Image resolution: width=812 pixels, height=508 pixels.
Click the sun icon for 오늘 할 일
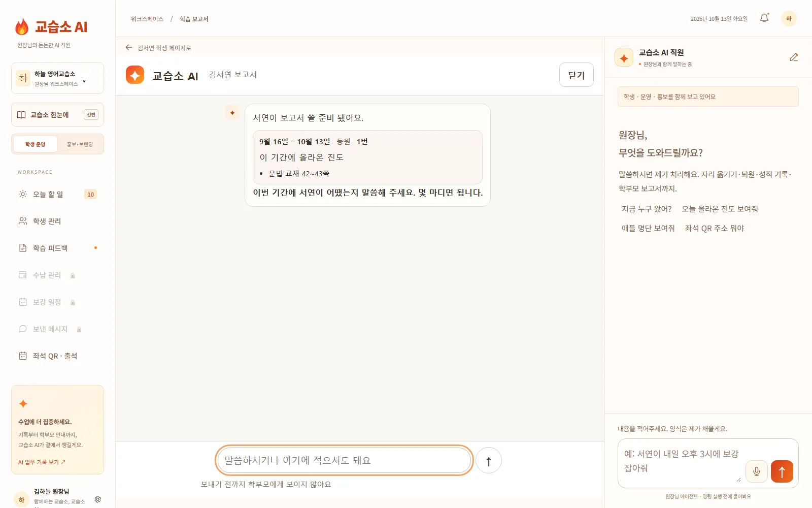click(x=23, y=194)
